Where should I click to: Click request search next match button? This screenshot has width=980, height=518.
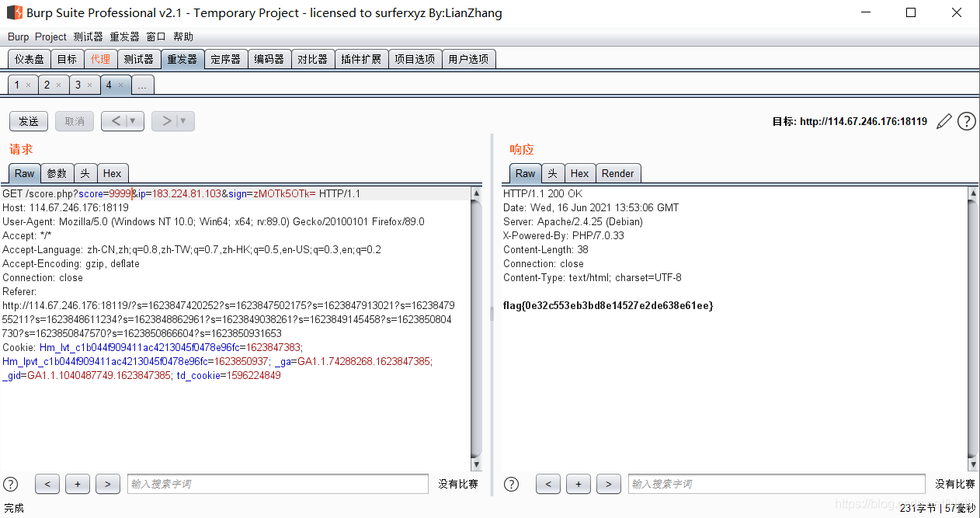(108, 484)
